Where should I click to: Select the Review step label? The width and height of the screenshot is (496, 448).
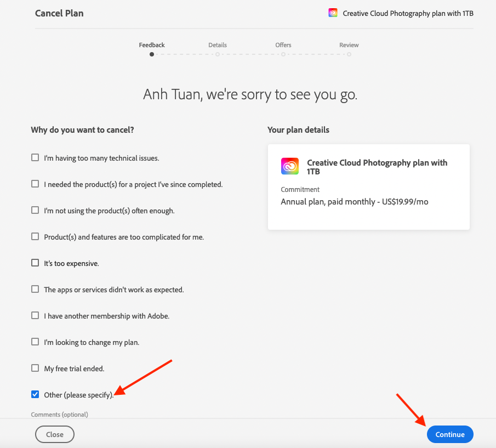pos(349,45)
